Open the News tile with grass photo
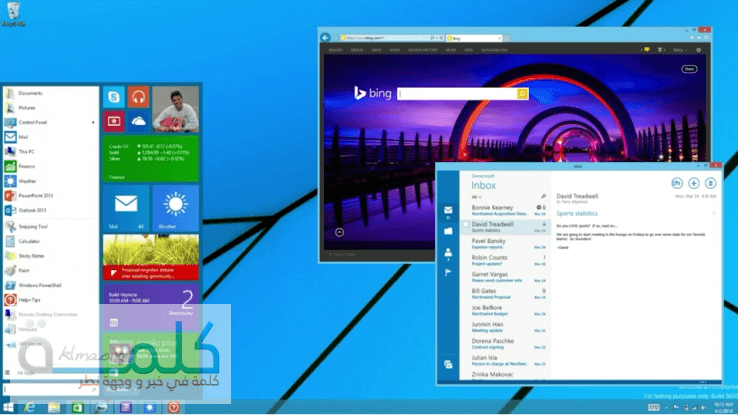 tap(151, 257)
